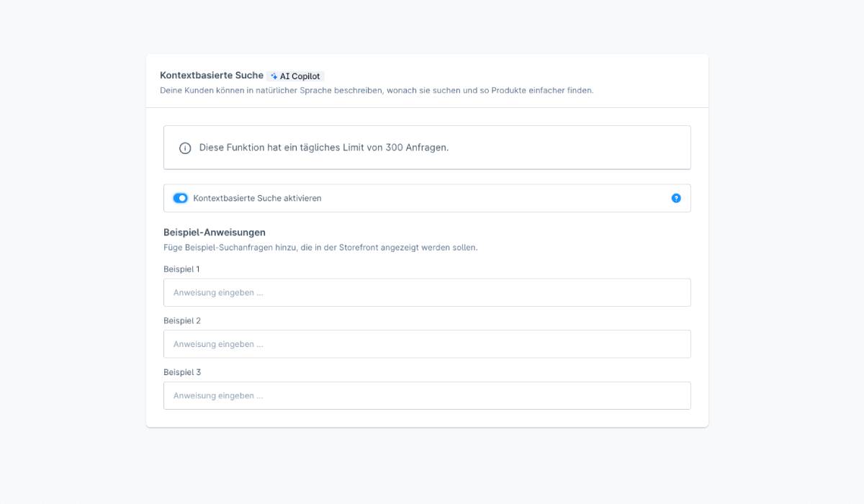Focus the Beispiel 1 instruction field
This screenshot has height=504, width=864.
(427, 292)
